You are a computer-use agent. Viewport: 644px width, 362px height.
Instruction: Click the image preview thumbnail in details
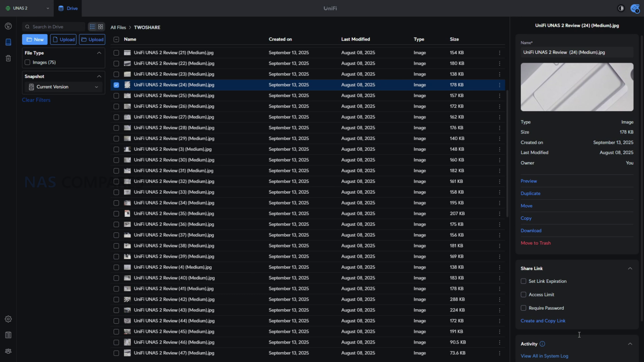pos(577,87)
